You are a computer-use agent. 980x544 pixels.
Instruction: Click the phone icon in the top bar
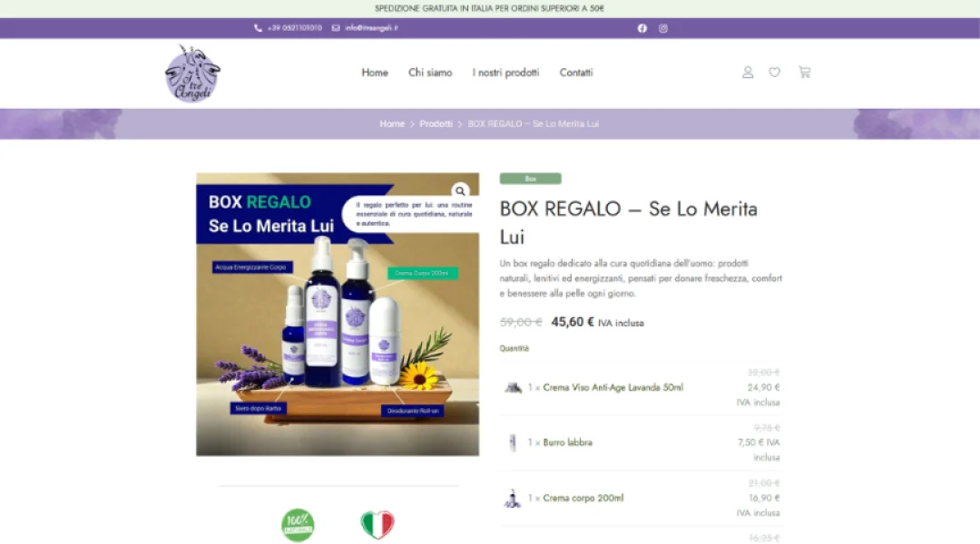pos(258,28)
